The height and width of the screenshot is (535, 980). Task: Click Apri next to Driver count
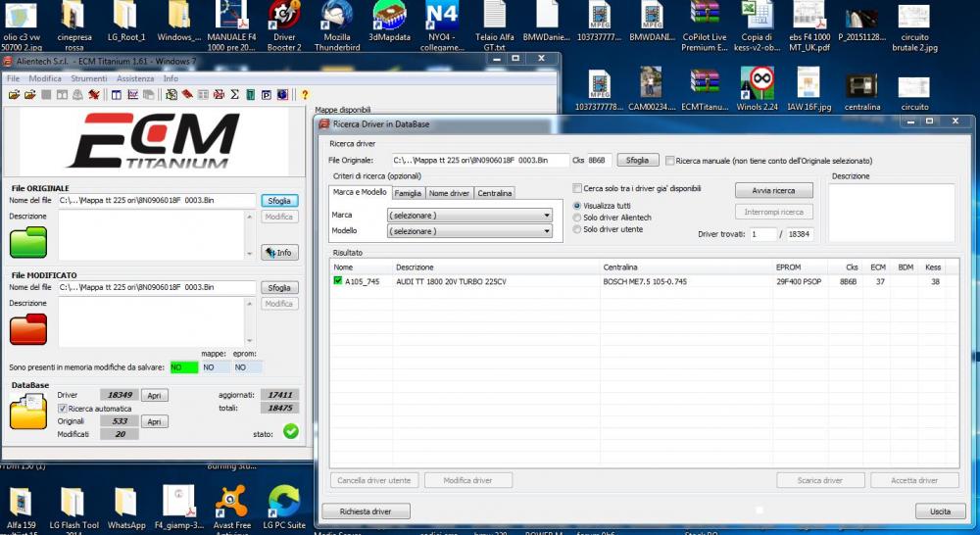(x=155, y=395)
